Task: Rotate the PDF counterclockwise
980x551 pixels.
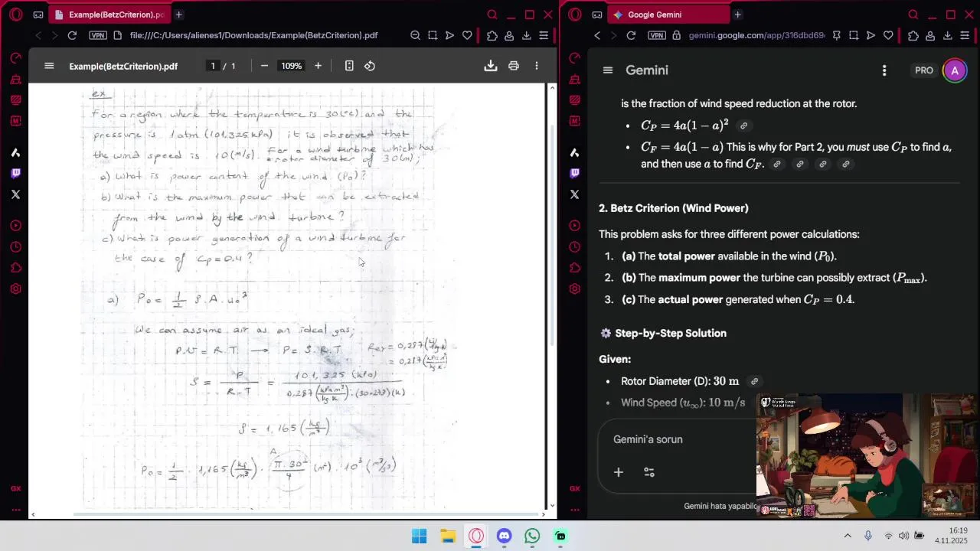Action: 370,66
